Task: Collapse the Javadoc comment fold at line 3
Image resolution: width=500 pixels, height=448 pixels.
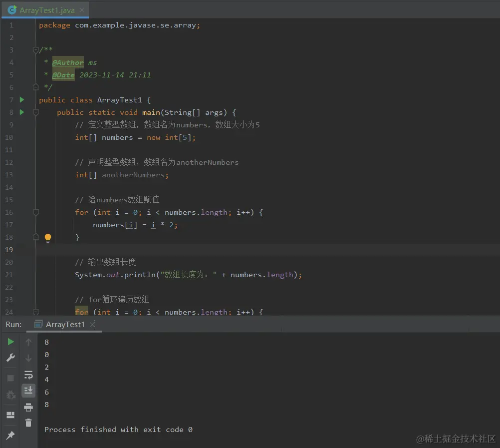Action: pos(36,50)
